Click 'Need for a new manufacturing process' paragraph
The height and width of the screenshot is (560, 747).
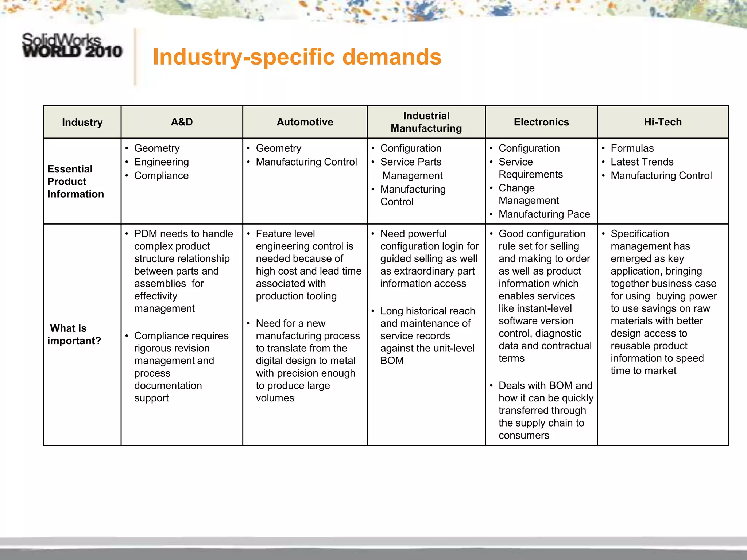coord(308,361)
